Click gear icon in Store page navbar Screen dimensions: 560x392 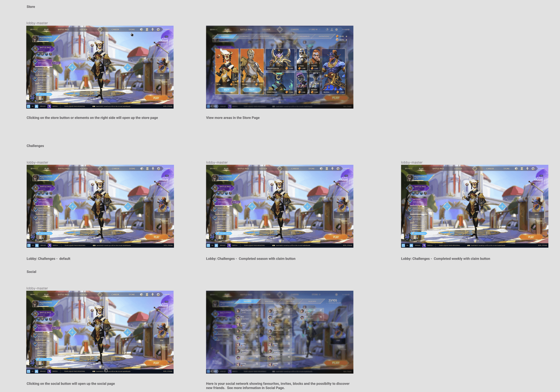tap(337, 29)
